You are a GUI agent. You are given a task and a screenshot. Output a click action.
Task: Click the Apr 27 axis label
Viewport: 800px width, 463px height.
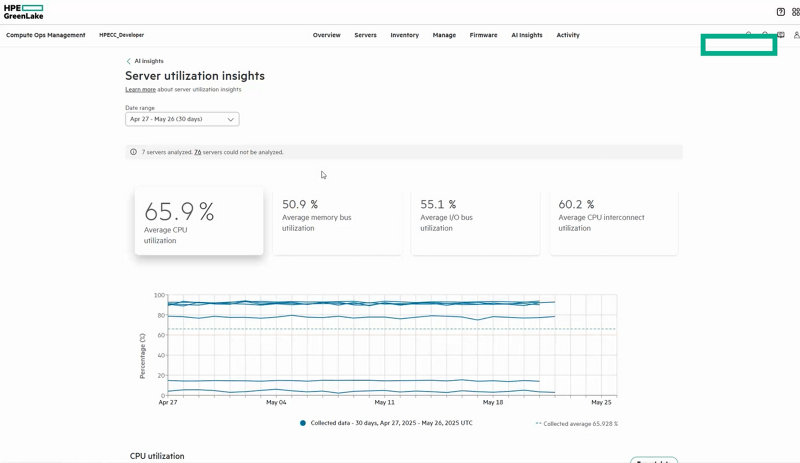[x=168, y=402]
